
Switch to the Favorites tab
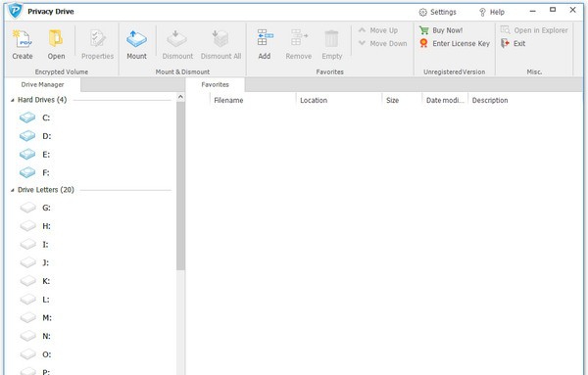[x=215, y=84]
